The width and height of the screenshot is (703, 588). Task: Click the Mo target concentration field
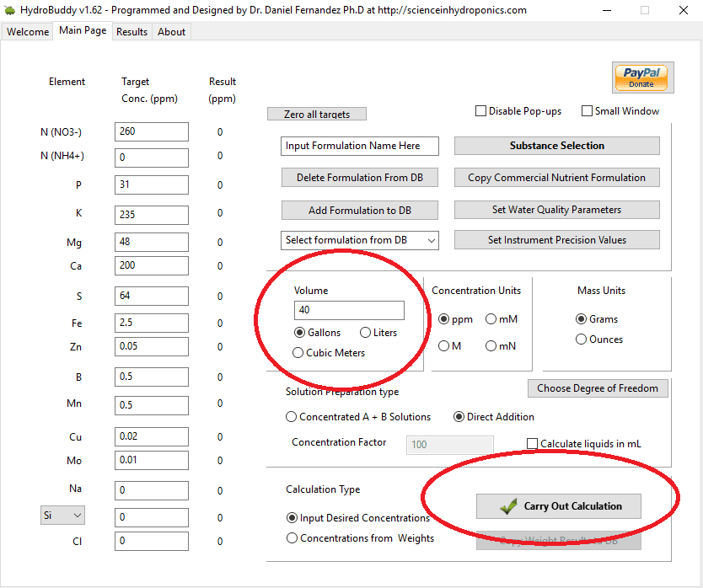(152, 460)
